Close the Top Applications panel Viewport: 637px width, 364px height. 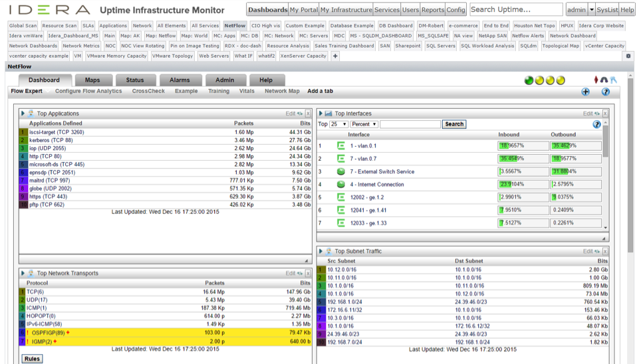(x=308, y=114)
